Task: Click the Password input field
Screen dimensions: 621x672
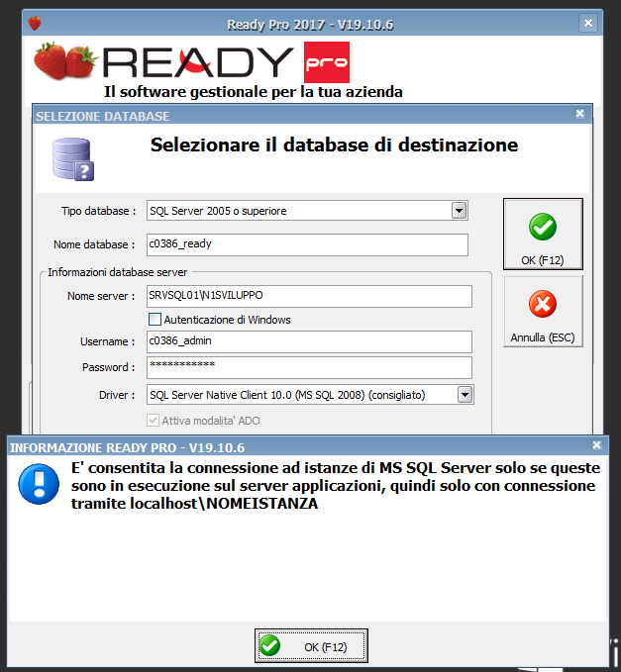Action: point(309,367)
